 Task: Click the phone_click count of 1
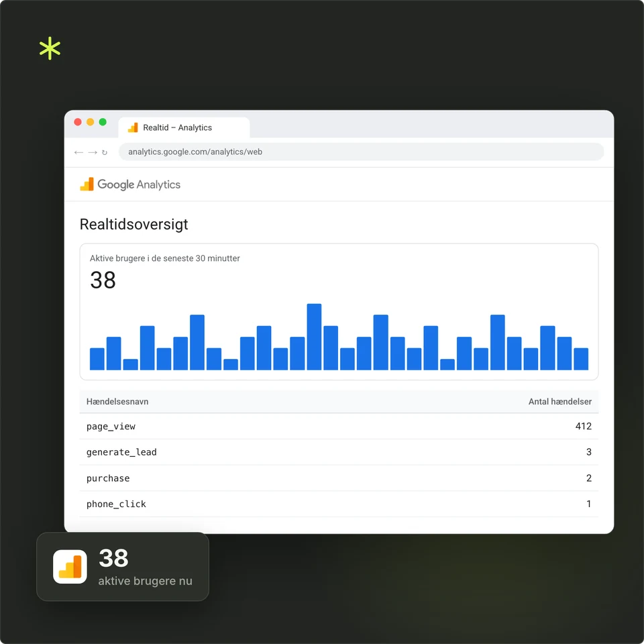[x=588, y=504]
